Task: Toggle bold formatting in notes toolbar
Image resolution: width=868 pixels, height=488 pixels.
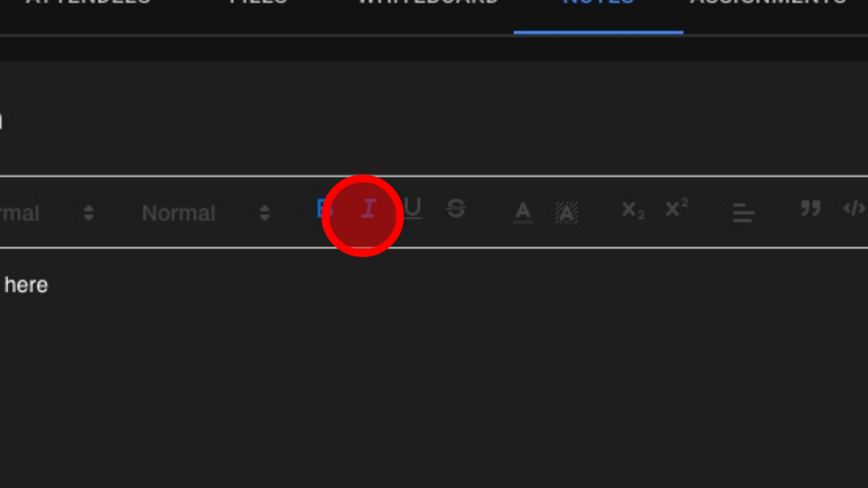Action: click(x=325, y=209)
